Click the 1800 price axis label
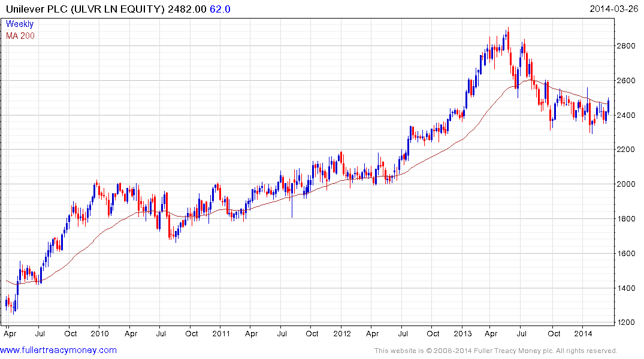This screenshot has height=359, width=644. [x=627, y=218]
